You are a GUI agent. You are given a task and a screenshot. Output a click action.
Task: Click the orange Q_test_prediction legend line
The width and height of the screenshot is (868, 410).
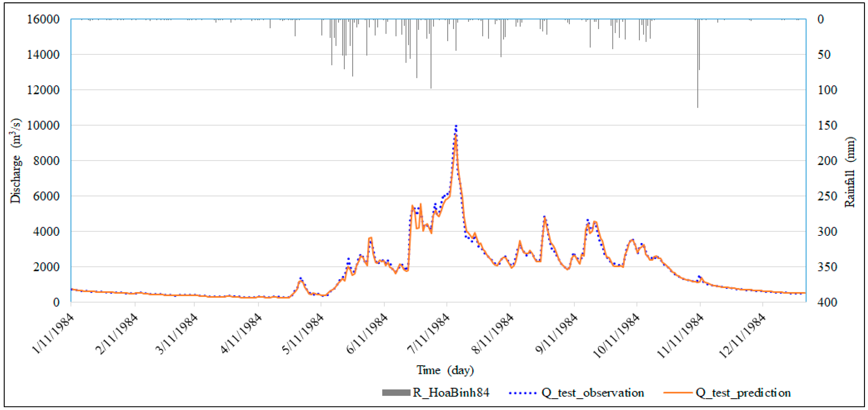click(678, 393)
